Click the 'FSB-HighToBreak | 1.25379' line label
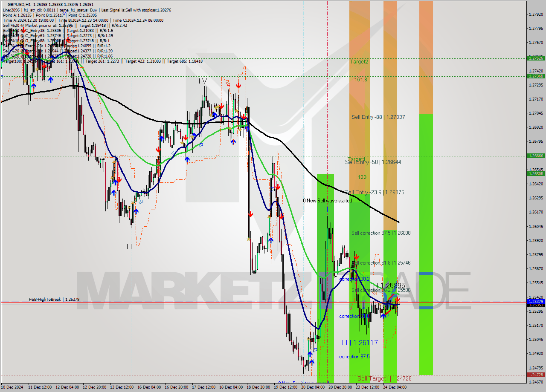Screen dimensions: 546x392 coord(54,300)
